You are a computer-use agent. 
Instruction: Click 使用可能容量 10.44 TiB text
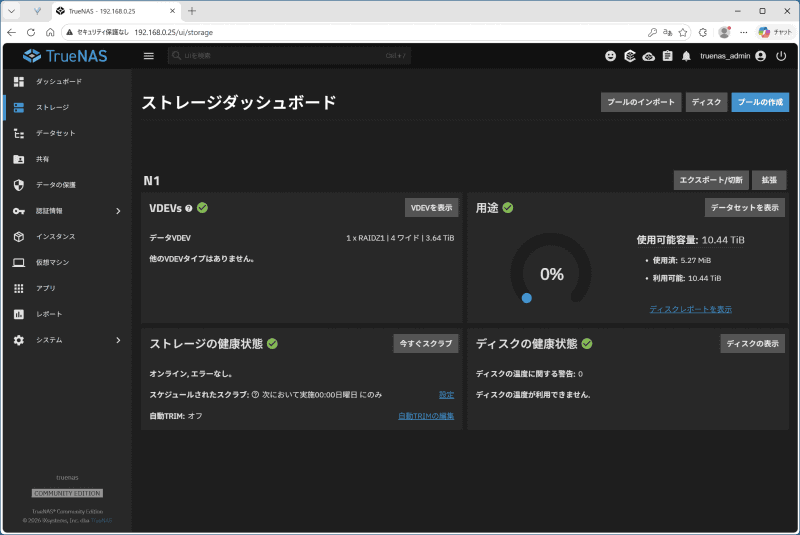(690, 240)
